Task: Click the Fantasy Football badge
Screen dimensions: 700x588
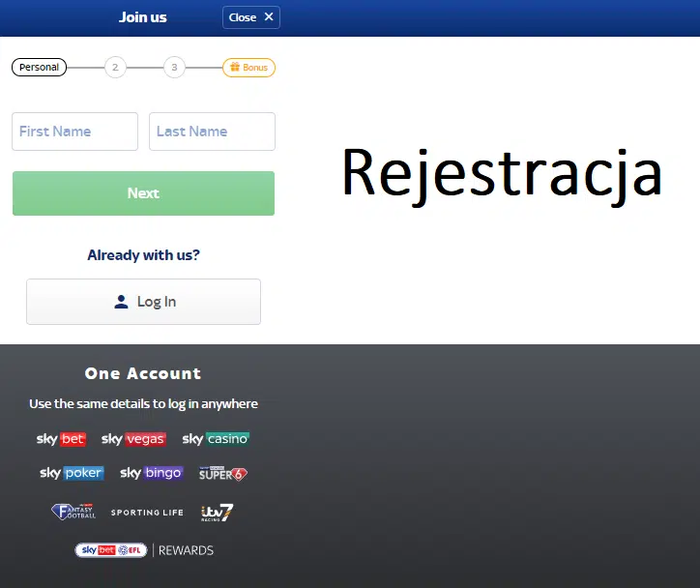Action: [73, 512]
